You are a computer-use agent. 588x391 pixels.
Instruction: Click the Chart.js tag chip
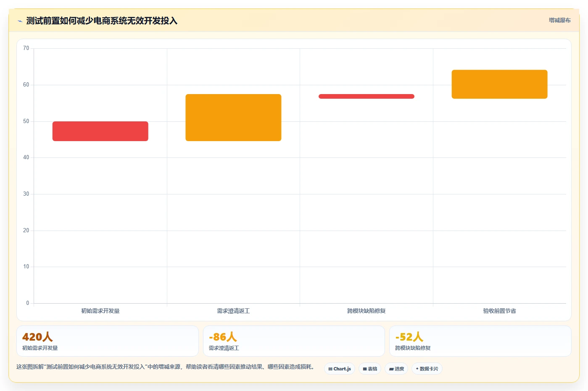(340, 369)
